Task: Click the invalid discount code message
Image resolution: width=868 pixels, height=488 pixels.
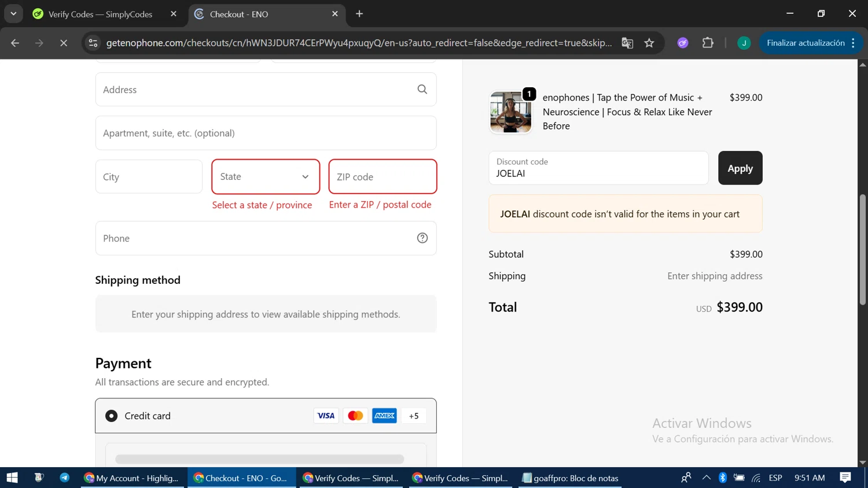Action: [x=626, y=214]
